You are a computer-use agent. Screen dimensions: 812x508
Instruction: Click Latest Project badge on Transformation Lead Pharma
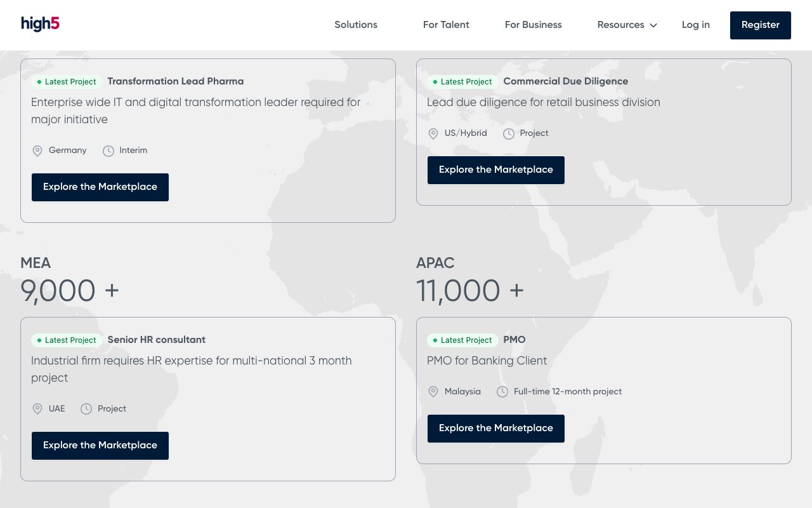[67, 82]
